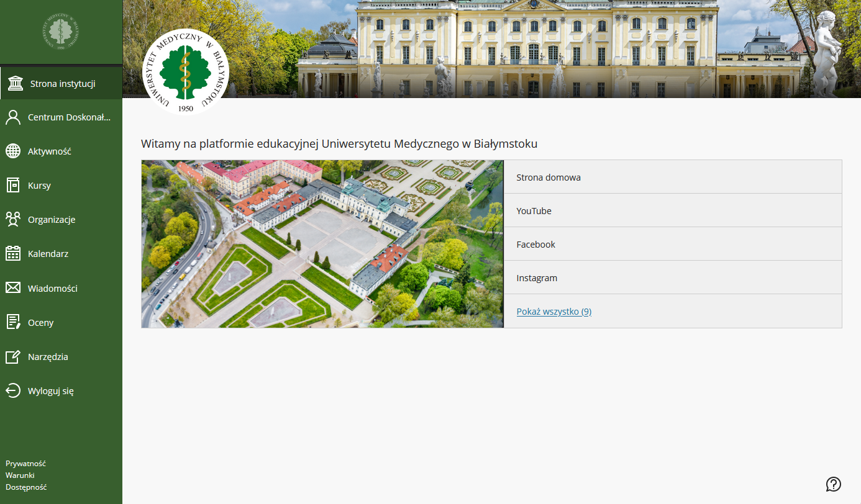Open the help question mark icon
Viewport: 861px width, 504px height.
point(833,484)
